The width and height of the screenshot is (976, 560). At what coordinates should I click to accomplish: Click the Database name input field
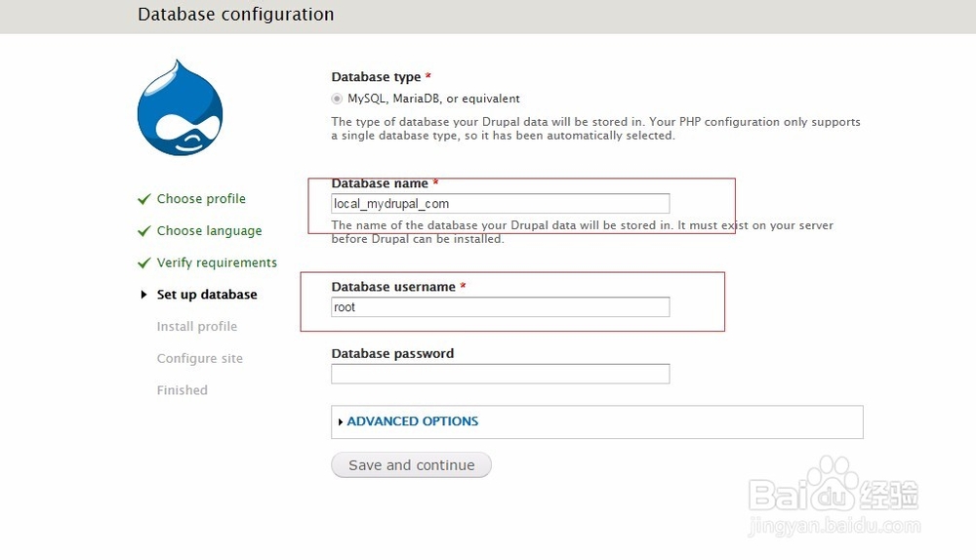(500, 203)
